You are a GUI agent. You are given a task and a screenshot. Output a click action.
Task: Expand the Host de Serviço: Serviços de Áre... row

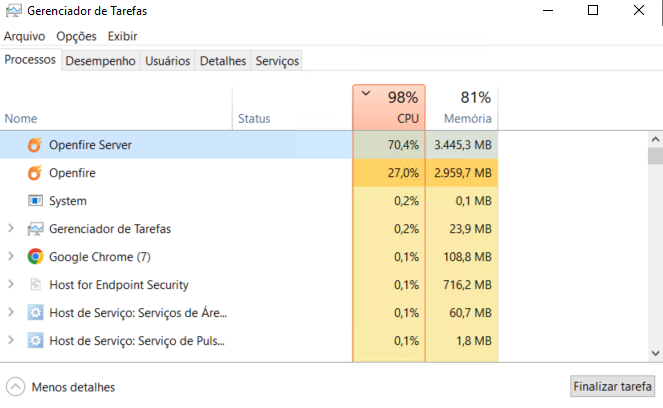tap(11, 312)
